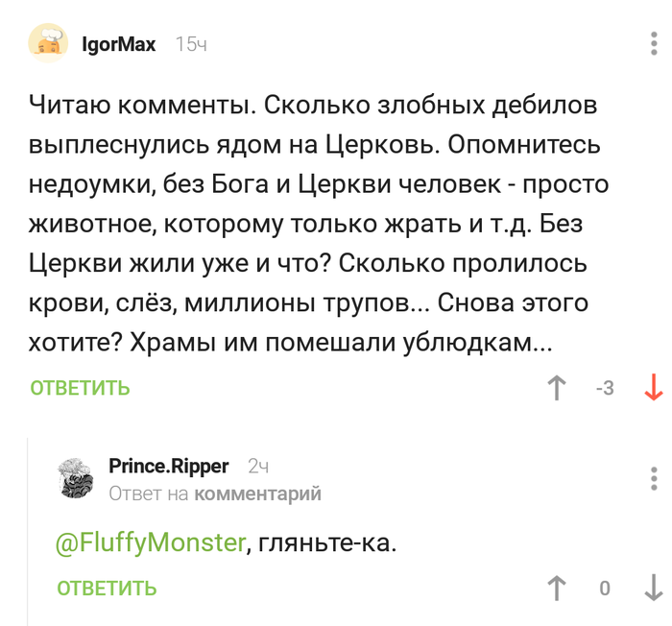
Task: Open IgorMax's user profile name link
Action: tap(119, 45)
